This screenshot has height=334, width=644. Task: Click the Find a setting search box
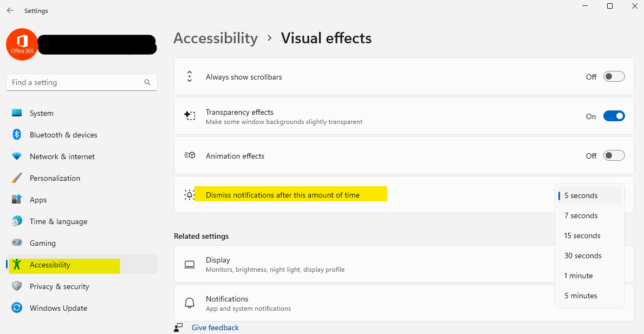[82, 82]
